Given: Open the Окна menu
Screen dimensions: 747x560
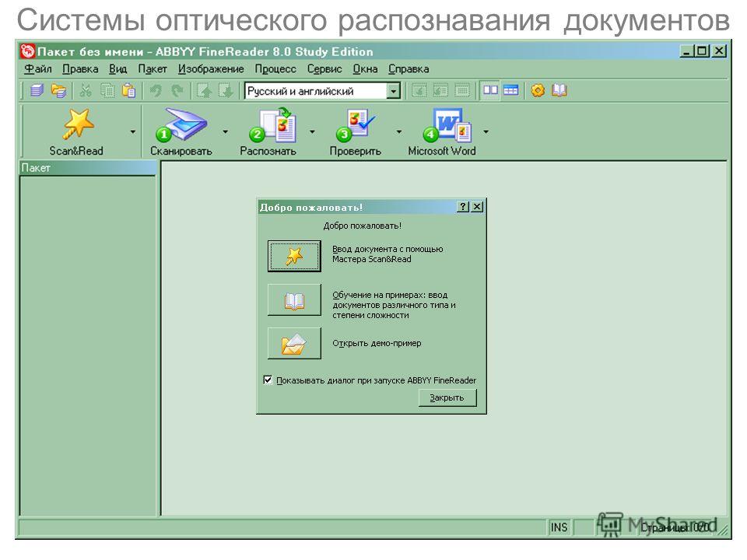Looking at the screenshot, I should coord(365,69).
